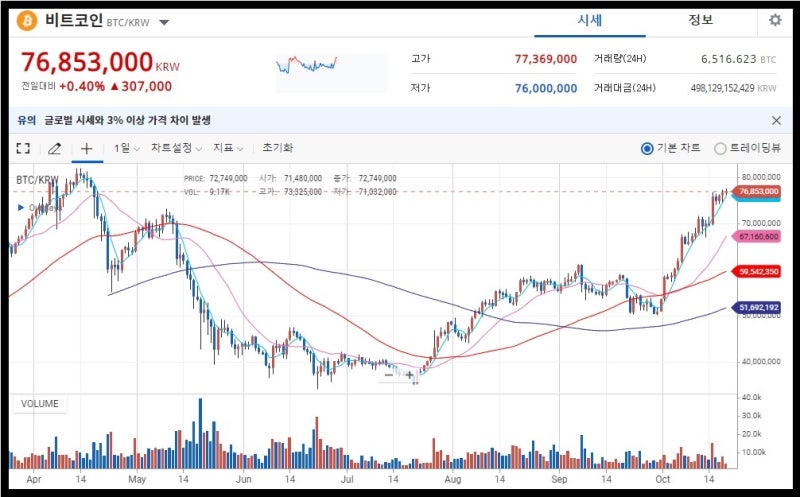Image resolution: width=800 pixels, height=497 pixels.
Task: Expand the indicator legend triangle under BTC/KRW
Action: coord(21,208)
